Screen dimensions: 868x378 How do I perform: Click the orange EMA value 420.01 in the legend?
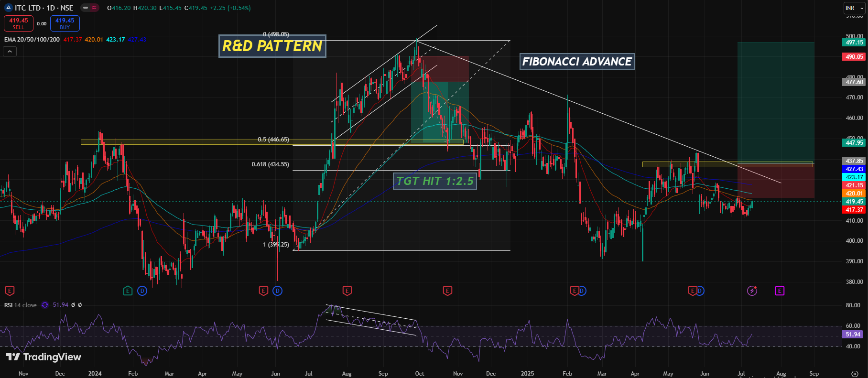click(94, 40)
